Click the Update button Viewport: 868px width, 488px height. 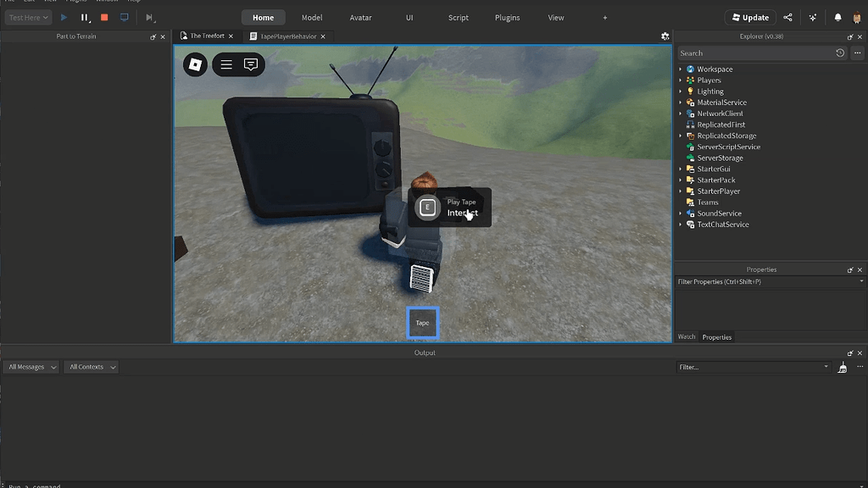pos(749,17)
